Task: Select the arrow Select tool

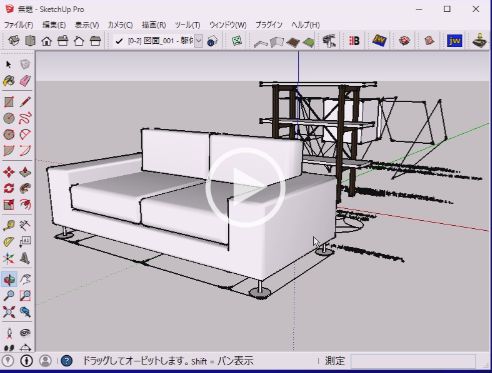Action: click(x=9, y=64)
